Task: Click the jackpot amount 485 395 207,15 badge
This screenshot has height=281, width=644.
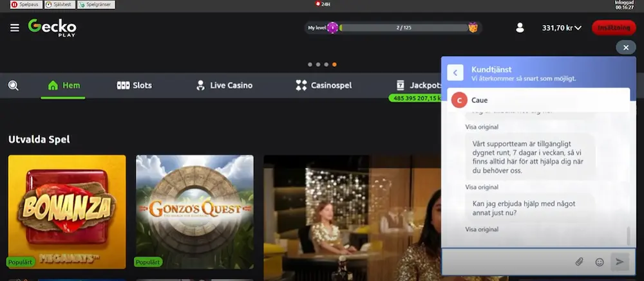Action: 415,98
